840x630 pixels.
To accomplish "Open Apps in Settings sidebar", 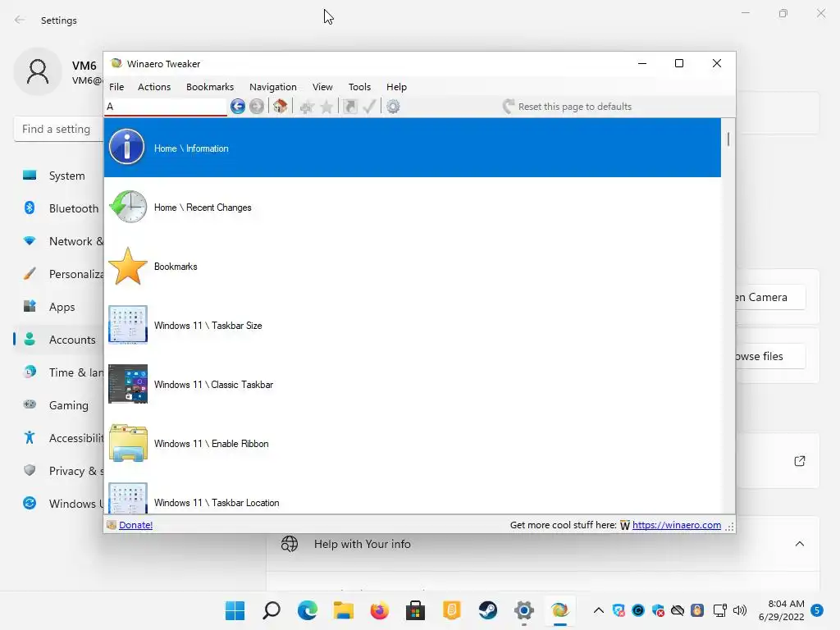I will [x=59, y=307].
